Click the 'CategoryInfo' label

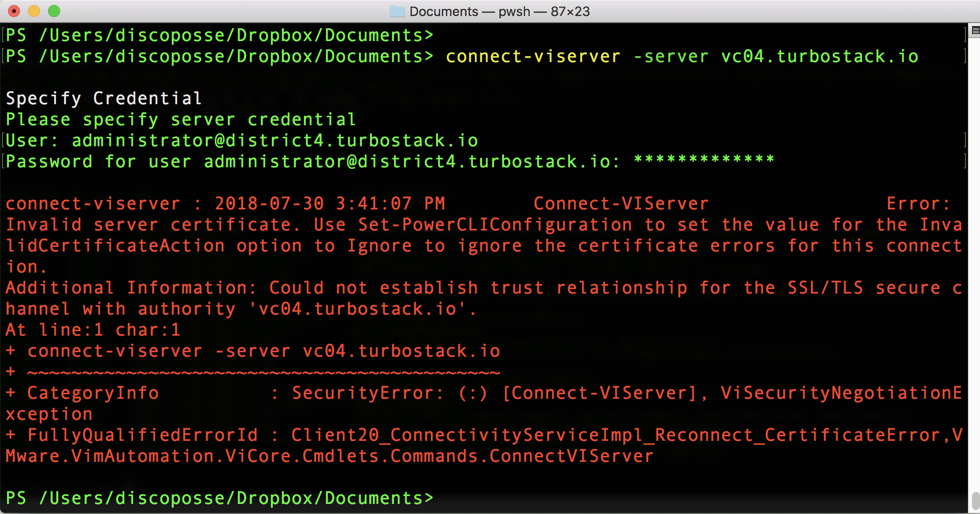pyautogui.click(x=93, y=393)
